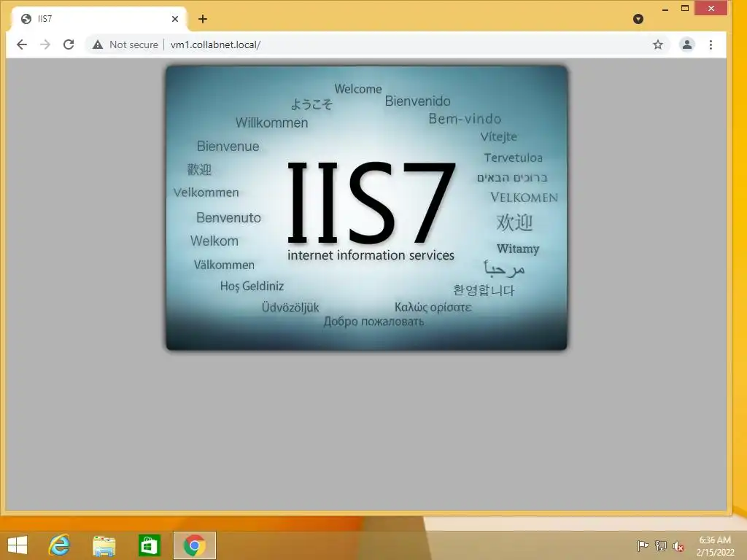
Task: Click the 'Willkommen' text
Action: point(271,122)
